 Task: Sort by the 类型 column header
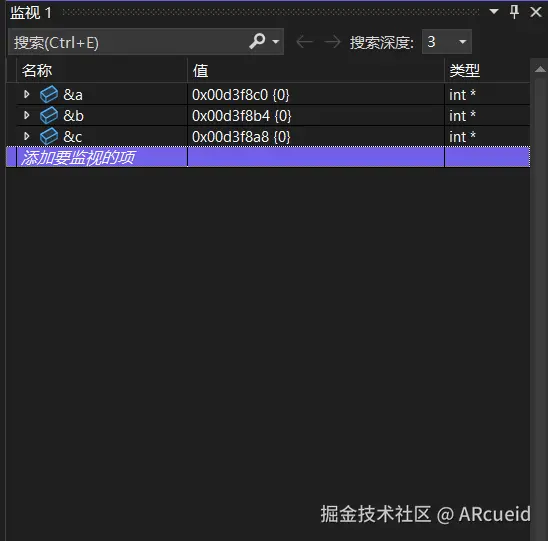[x=487, y=71]
